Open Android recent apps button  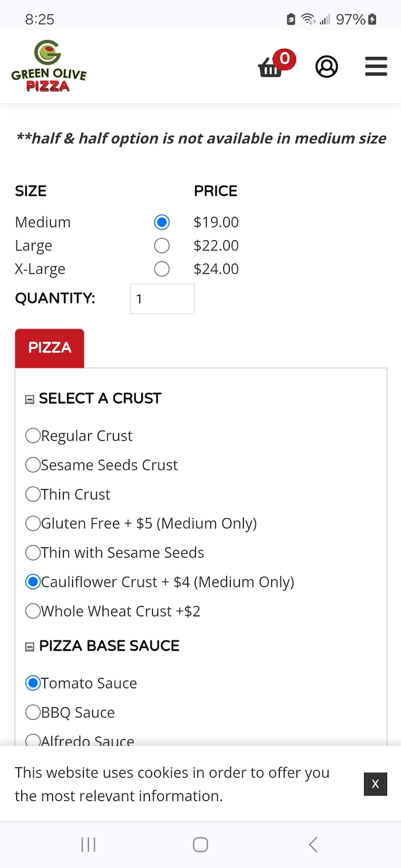tap(88, 845)
